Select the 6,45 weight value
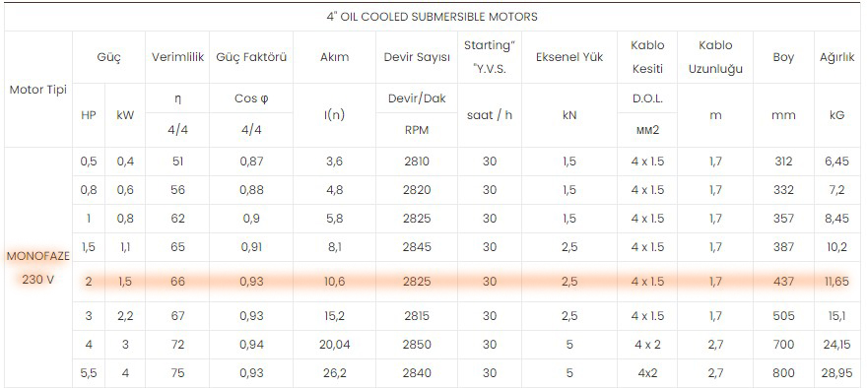Screen dimensions: 868x388 837,162
